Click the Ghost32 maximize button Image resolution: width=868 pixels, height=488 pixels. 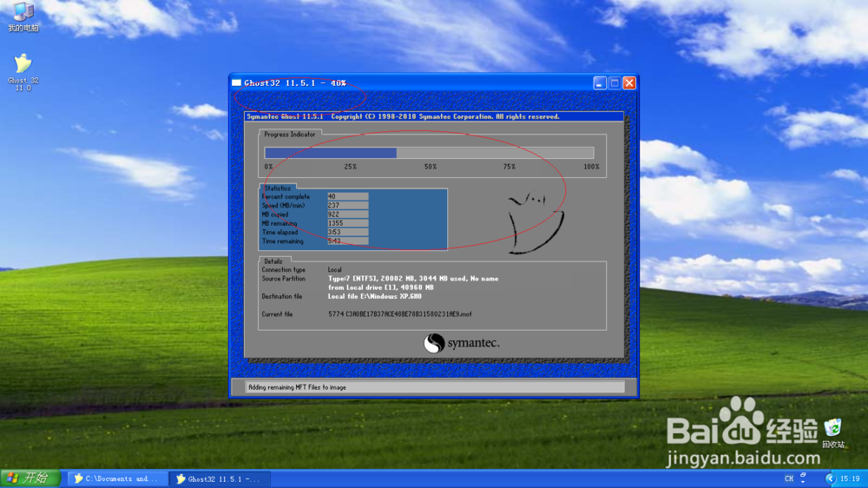[x=615, y=83]
